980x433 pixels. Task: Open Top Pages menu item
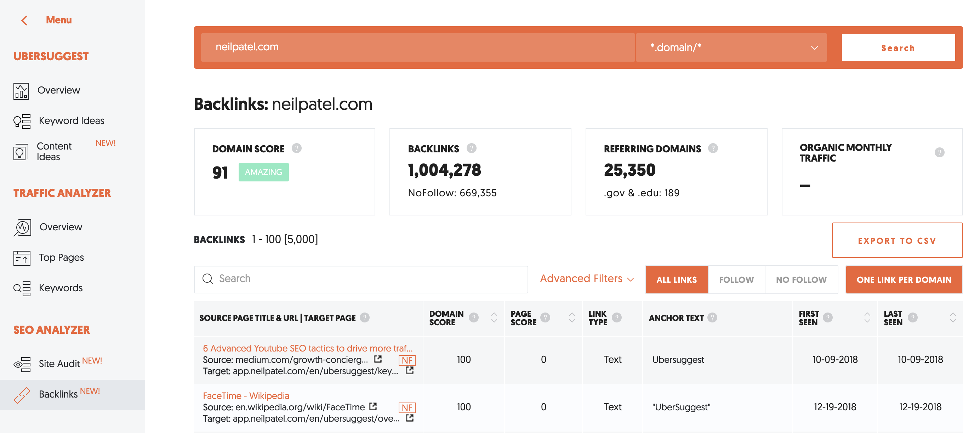61,258
